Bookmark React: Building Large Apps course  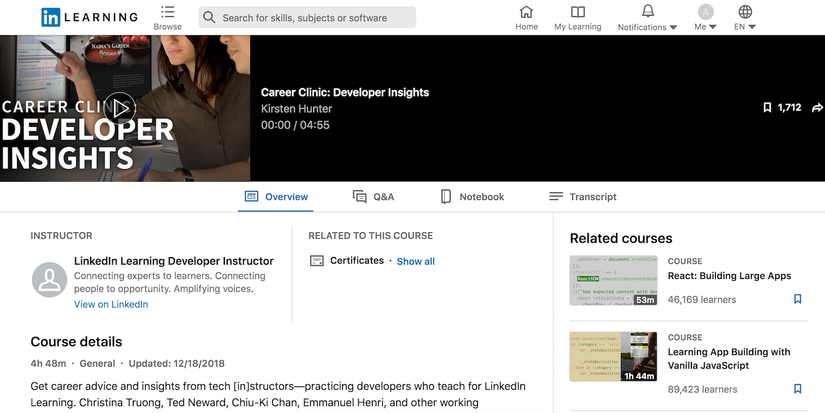pos(798,299)
